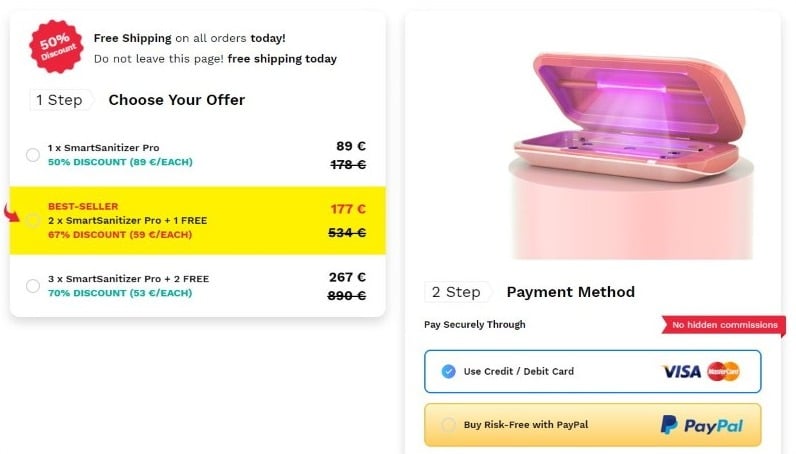
Task: Select the Use Credit / Debit Card radio
Action: (x=447, y=371)
